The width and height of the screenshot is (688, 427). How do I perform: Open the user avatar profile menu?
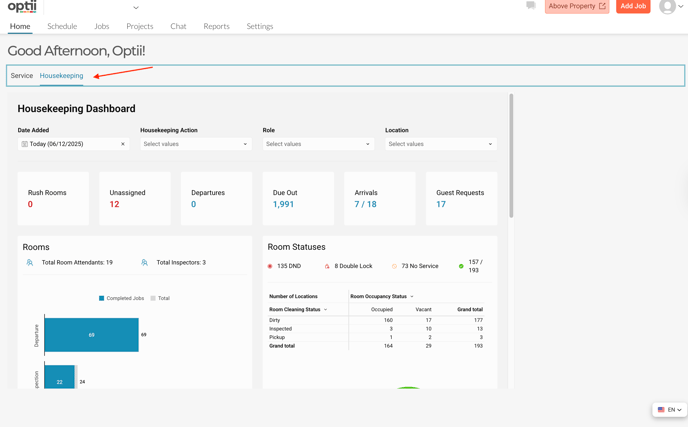tap(667, 6)
